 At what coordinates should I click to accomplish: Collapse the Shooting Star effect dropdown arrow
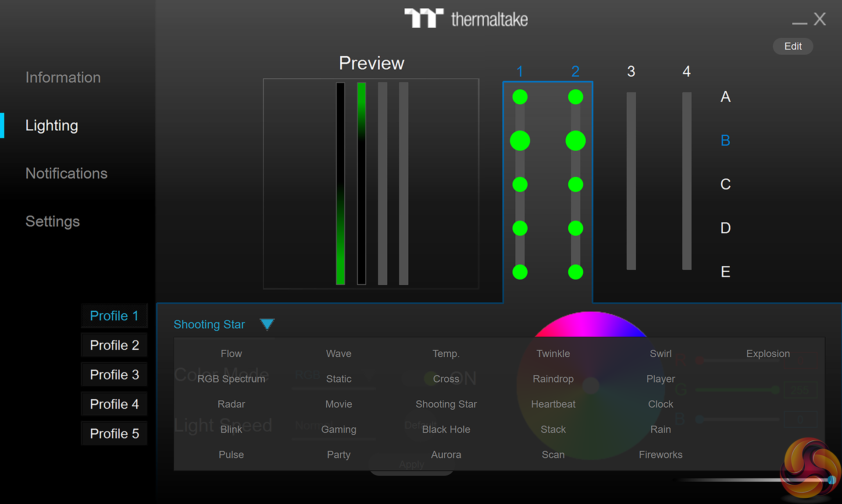267,324
